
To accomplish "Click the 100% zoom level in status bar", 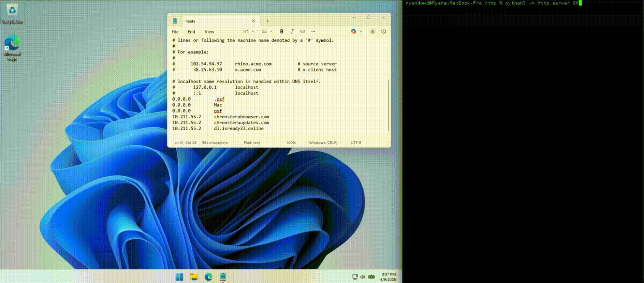I will coord(291,143).
